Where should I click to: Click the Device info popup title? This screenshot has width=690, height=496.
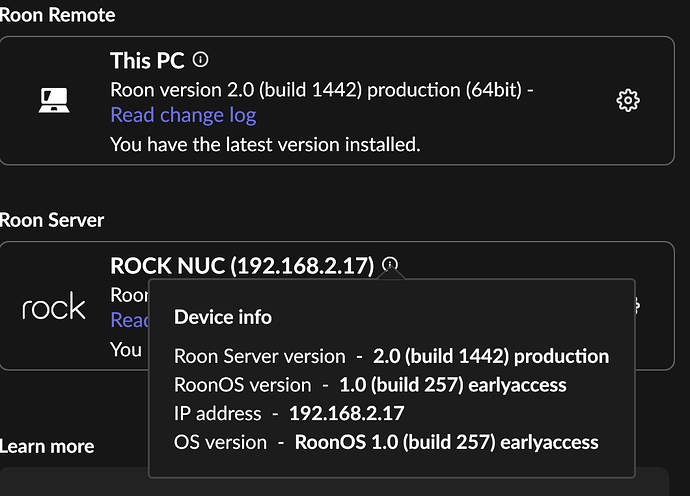point(223,317)
